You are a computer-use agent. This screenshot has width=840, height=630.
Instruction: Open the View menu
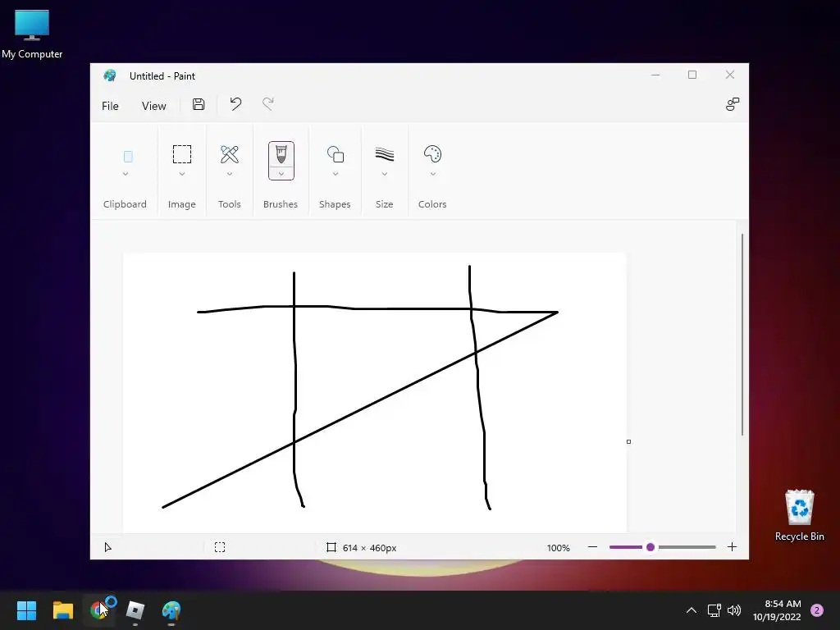[153, 106]
